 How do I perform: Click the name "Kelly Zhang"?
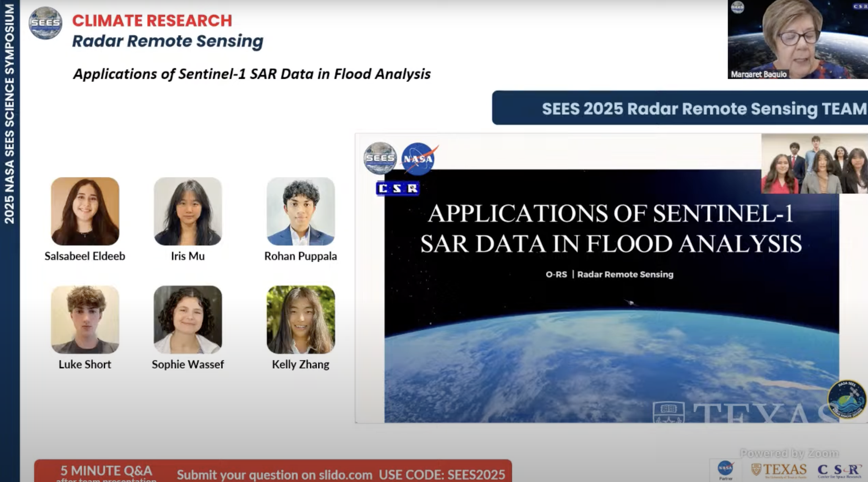pos(301,364)
